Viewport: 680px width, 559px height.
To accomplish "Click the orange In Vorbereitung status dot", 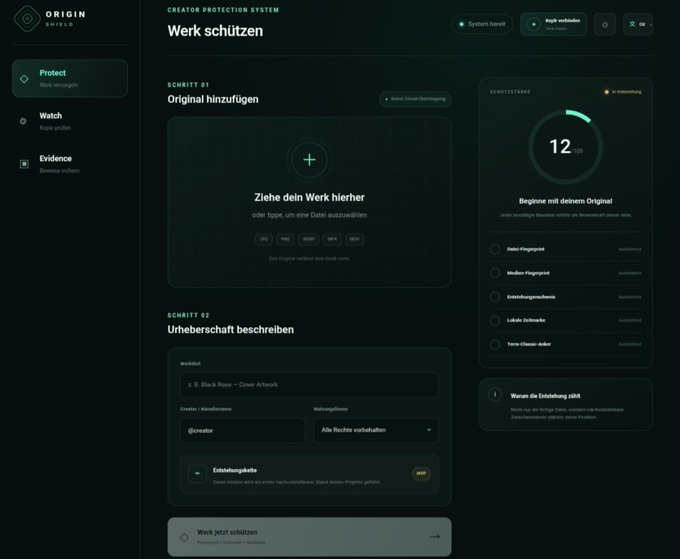I will coord(607,92).
